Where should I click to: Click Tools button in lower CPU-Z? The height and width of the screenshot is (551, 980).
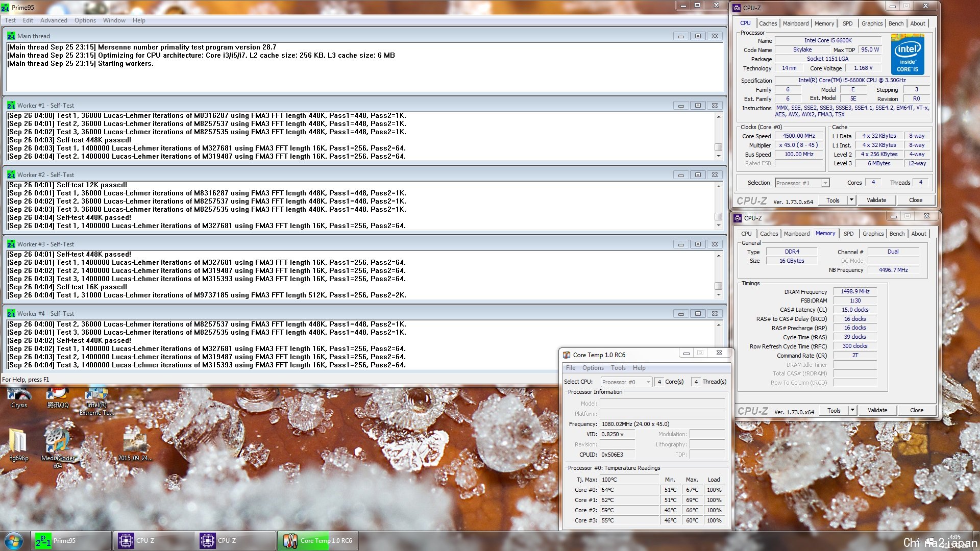point(834,411)
